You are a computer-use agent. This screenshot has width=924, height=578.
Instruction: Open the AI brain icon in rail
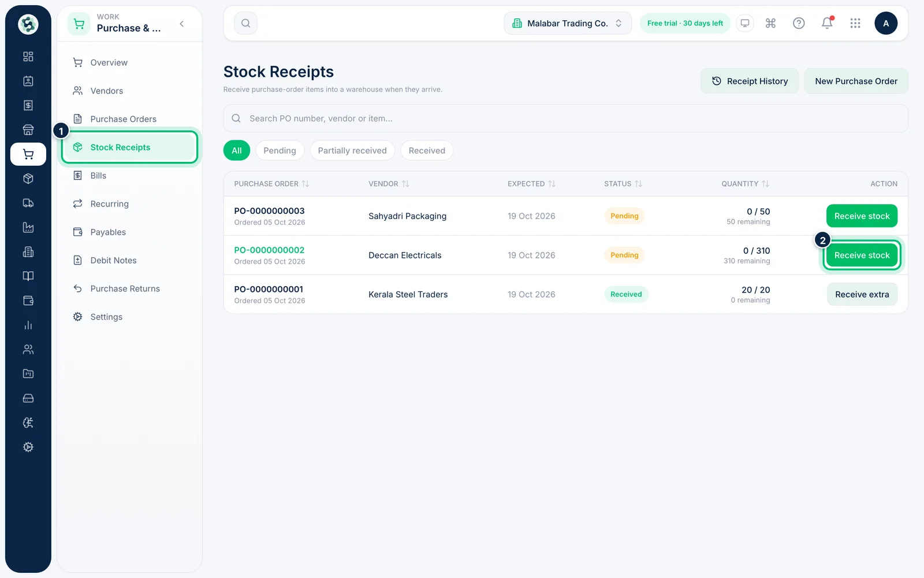(x=28, y=423)
